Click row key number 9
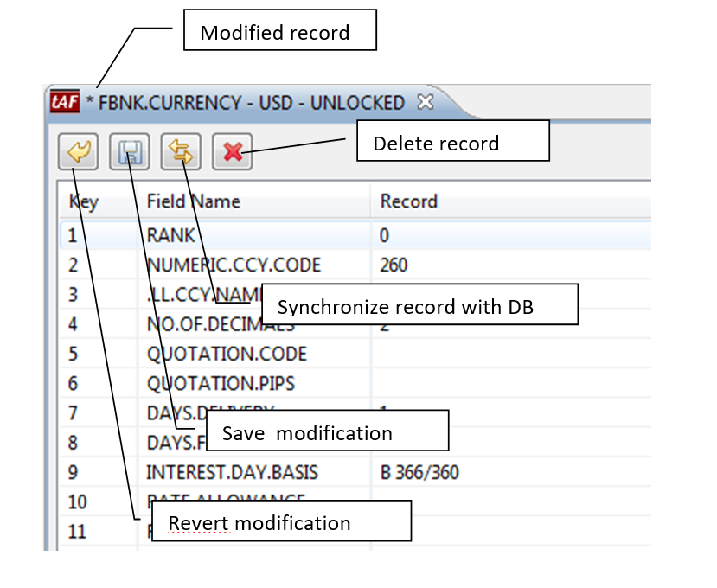This screenshot has height=588, width=717. coord(73,473)
